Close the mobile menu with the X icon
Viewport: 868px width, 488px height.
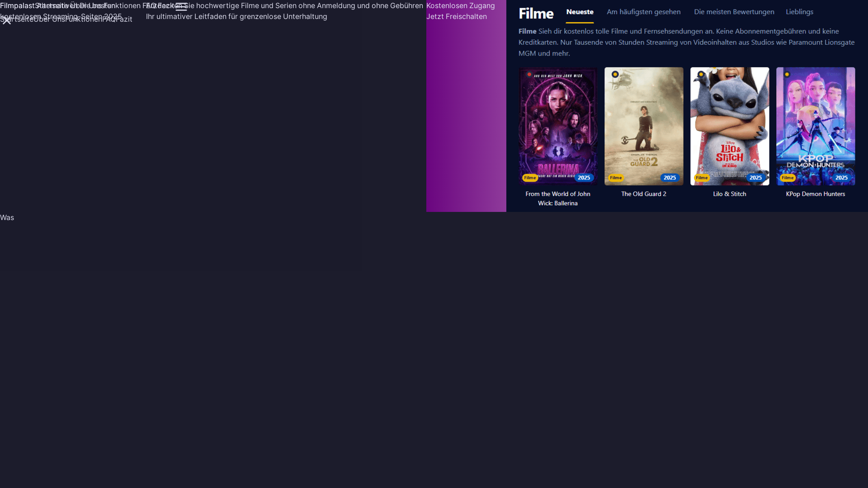[x=6, y=20]
